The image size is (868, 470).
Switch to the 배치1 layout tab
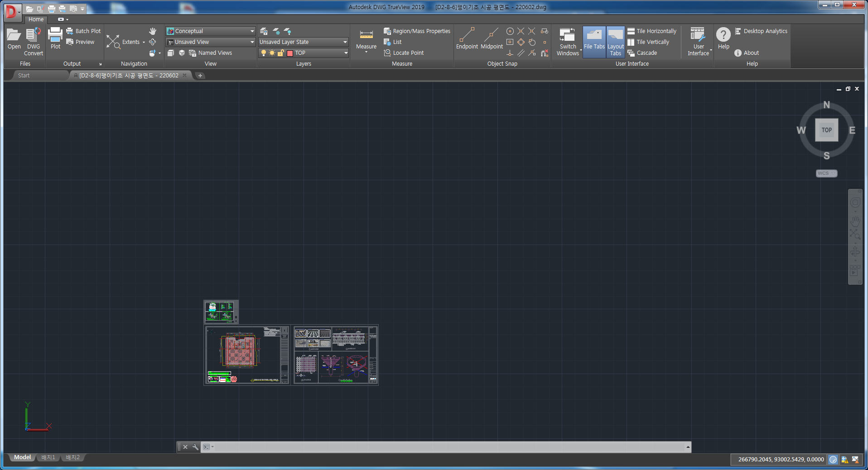tap(48, 457)
